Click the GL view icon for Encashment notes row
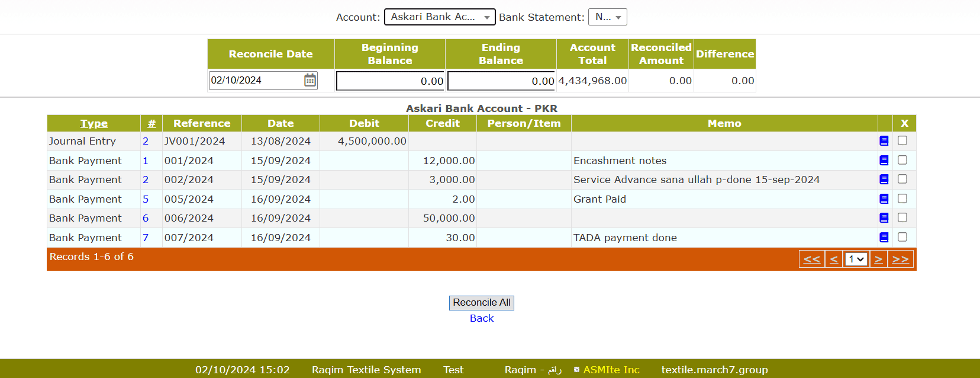Viewport: 980px width, 378px height. pos(884,161)
